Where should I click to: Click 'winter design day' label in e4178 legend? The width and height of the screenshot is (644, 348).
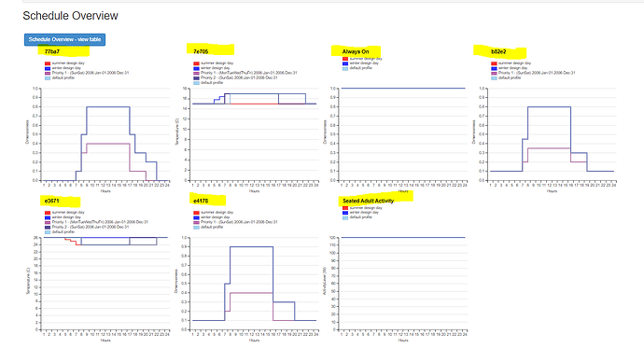coord(216,217)
